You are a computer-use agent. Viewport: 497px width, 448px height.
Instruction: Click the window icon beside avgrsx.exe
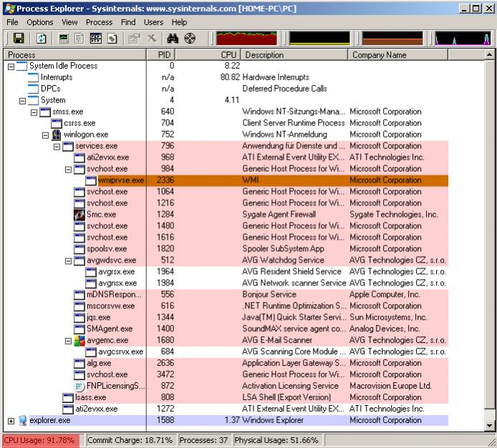91,272
